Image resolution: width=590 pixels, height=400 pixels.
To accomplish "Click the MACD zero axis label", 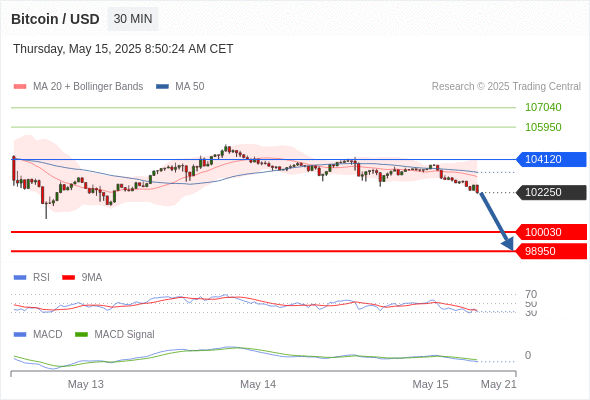I will tap(528, 355).
